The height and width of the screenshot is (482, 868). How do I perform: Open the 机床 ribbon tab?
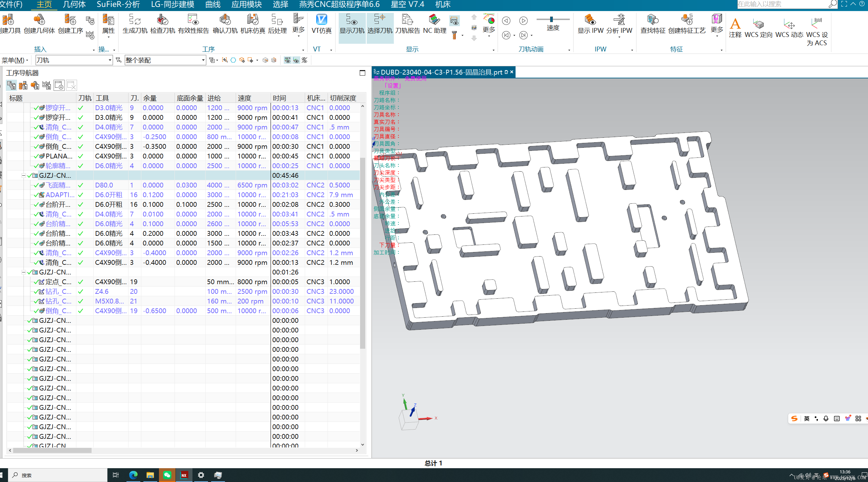(x=443, y=4)
